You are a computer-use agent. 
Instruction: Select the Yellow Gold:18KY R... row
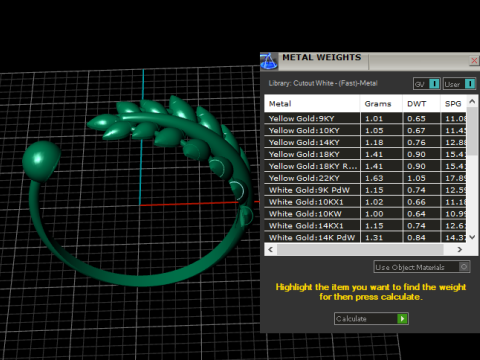365,166
